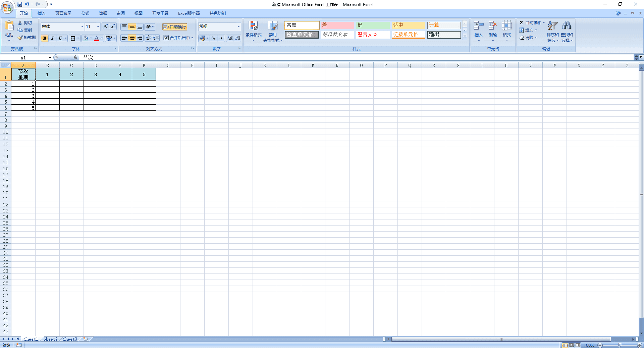Screen dimensions: 644x348
Task: Expand the Font dialog launcher (字体)
Action: point(115,48)
